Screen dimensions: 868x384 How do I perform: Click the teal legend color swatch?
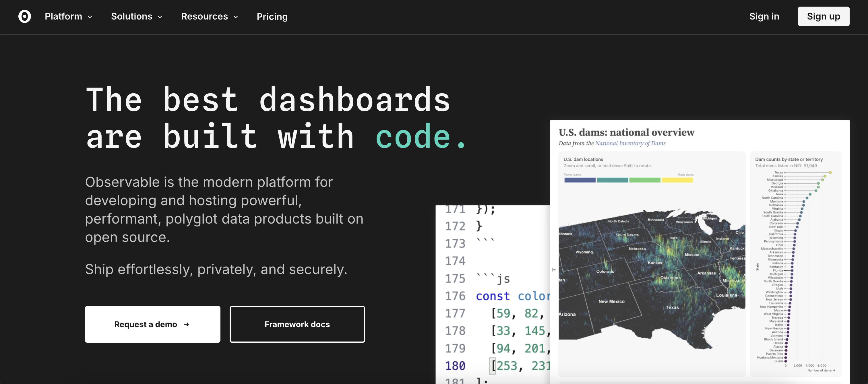pyautogui.click(x=612, y=180)
